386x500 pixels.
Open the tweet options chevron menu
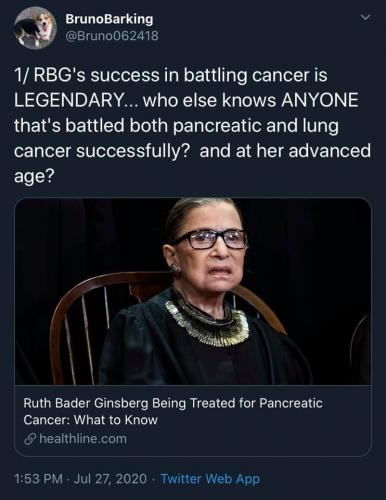tap(366, 17)
